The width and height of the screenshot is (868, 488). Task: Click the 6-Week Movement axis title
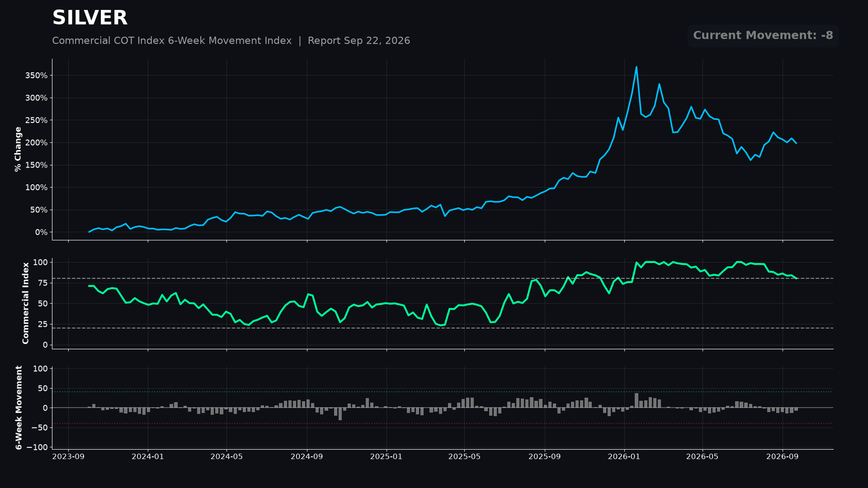pos(19,408)
